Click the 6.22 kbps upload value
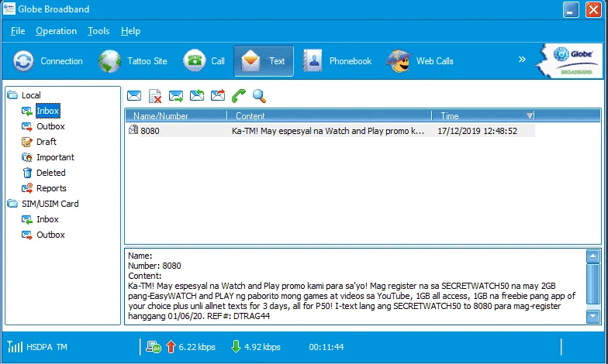Image resolution: width=608 pixels, height=364 pixels. (x=197, y=347)
